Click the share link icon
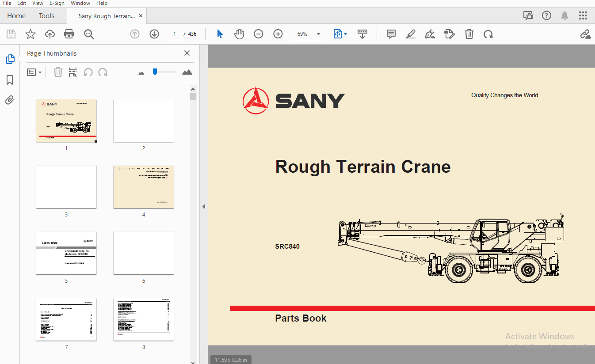 point(585,34)
